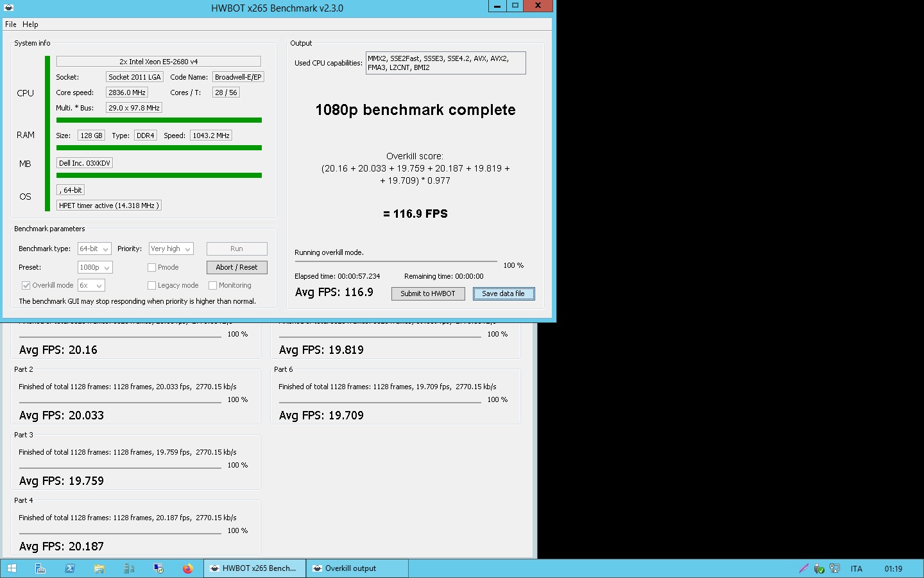Click the Part 2 progress bar
Image resolution: width=924 pixels, height=578 pixels.
[x=120, y=403]
